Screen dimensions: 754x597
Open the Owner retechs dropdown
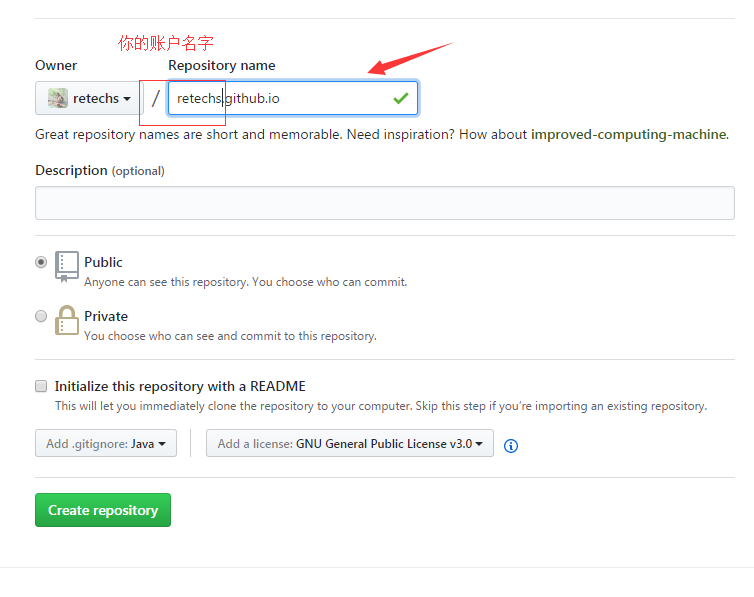point(88,98)
